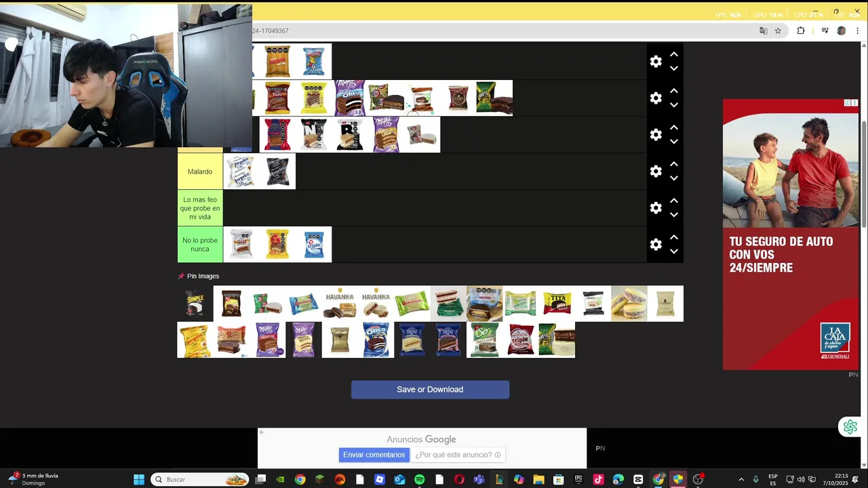Open ¿Por qué este anuncio? link
Viewport: 868px width, 488px height.
458,455
